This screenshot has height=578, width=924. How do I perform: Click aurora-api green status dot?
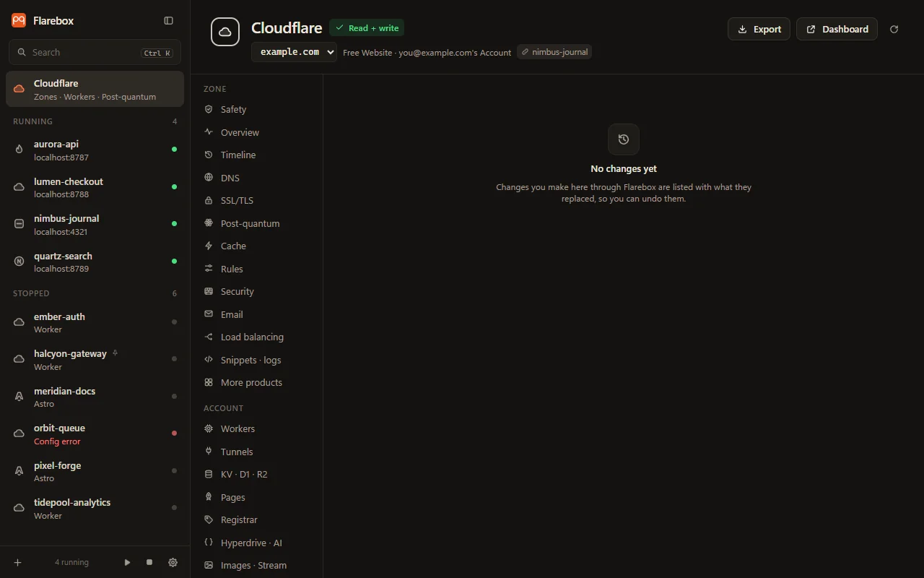click(x=174, y=150)
